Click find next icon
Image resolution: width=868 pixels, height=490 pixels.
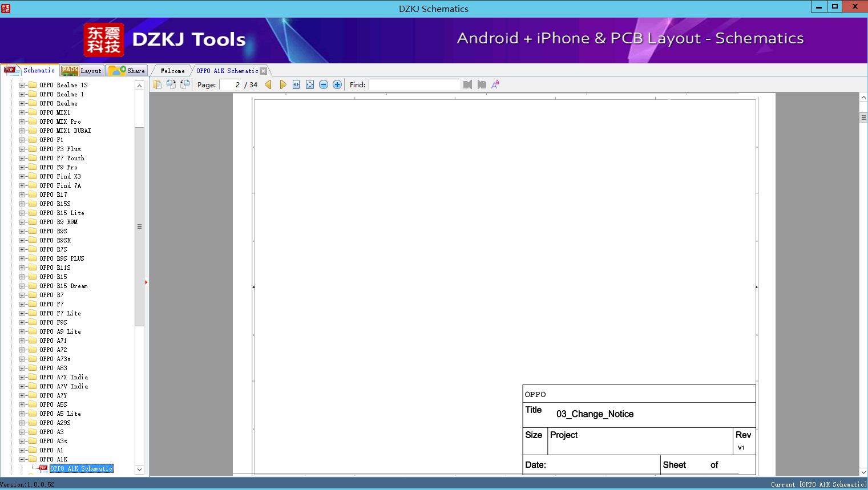click(x=482, y=84)
